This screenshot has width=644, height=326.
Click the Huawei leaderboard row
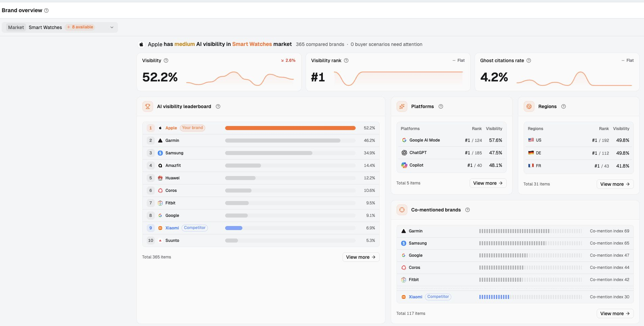pos(261,178)
